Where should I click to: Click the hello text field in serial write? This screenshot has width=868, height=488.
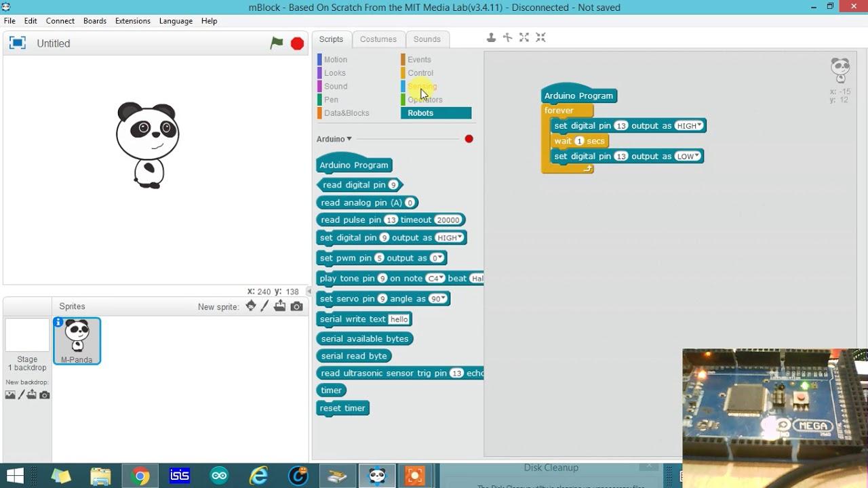coord(399,319)
